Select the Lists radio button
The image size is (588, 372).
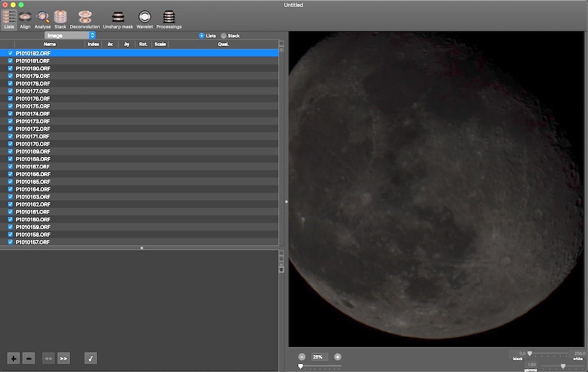tap(202, 36)
